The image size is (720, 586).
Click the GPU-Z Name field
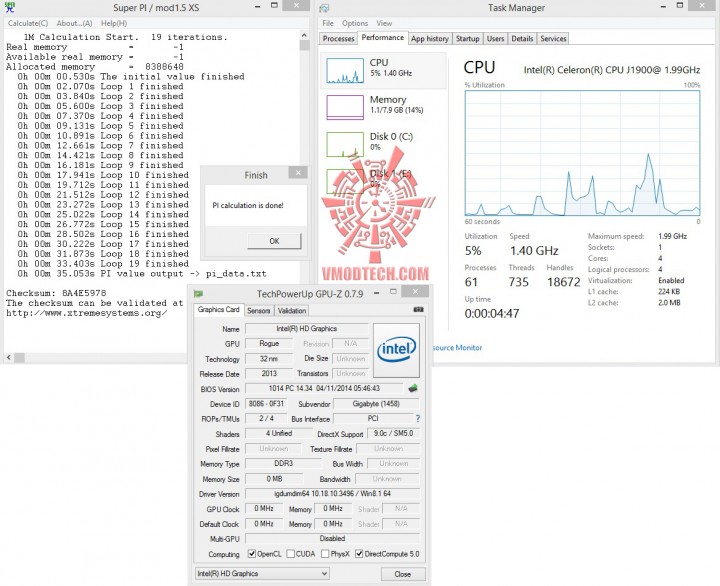tap(307, 328)
